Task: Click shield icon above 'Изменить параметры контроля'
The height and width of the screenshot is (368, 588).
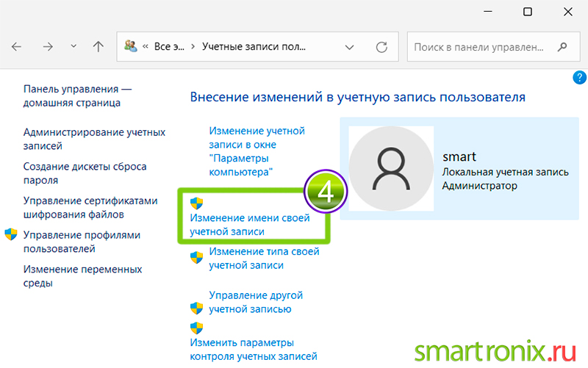Action: point(196,328)
